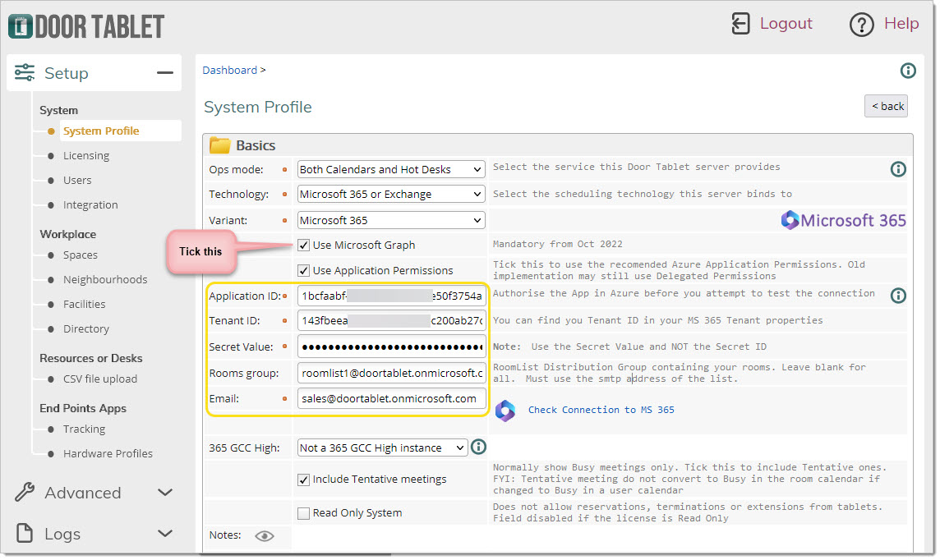
Task: Click 'Mandatory from Oct 2022' note text
Action: pos(558,245)
